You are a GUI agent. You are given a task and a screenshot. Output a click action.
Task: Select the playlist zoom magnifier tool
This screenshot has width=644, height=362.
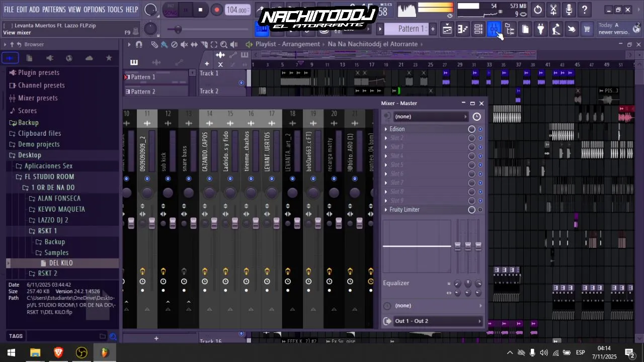point(224,44)
